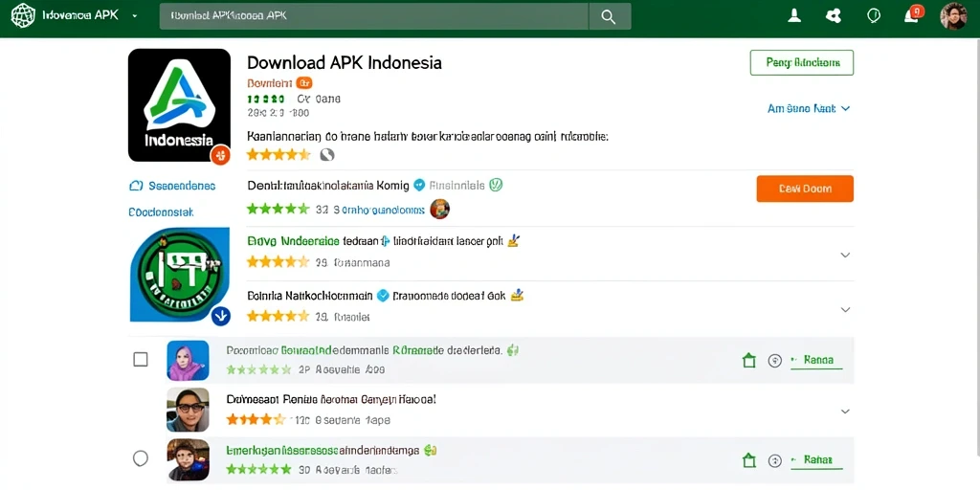The width and height of the screenshot is (980, 490).
Task: Click the small orange tag beside developer name
Action: (303, 83)
